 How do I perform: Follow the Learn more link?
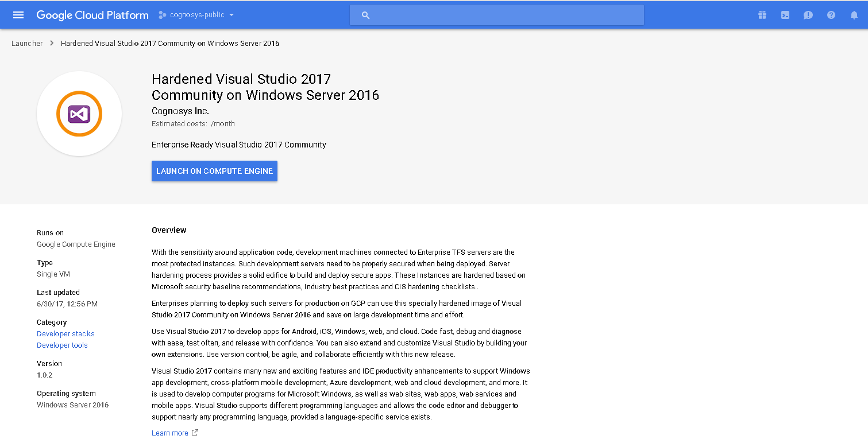(169, 433)
